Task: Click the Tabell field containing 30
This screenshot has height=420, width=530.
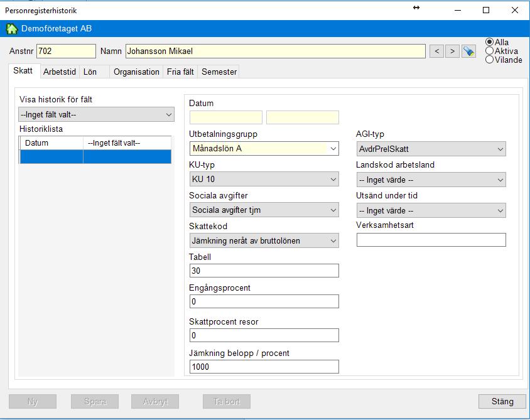Action: click(x=264, y=271)
